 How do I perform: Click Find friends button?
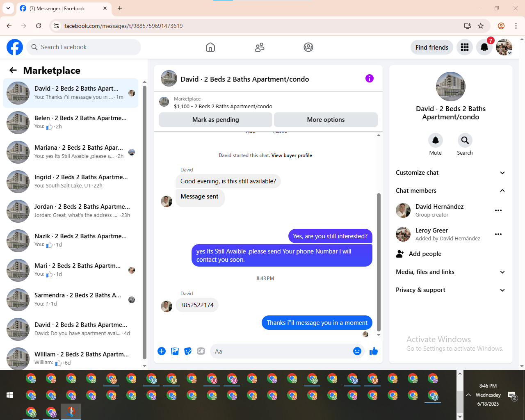point(432,47)
